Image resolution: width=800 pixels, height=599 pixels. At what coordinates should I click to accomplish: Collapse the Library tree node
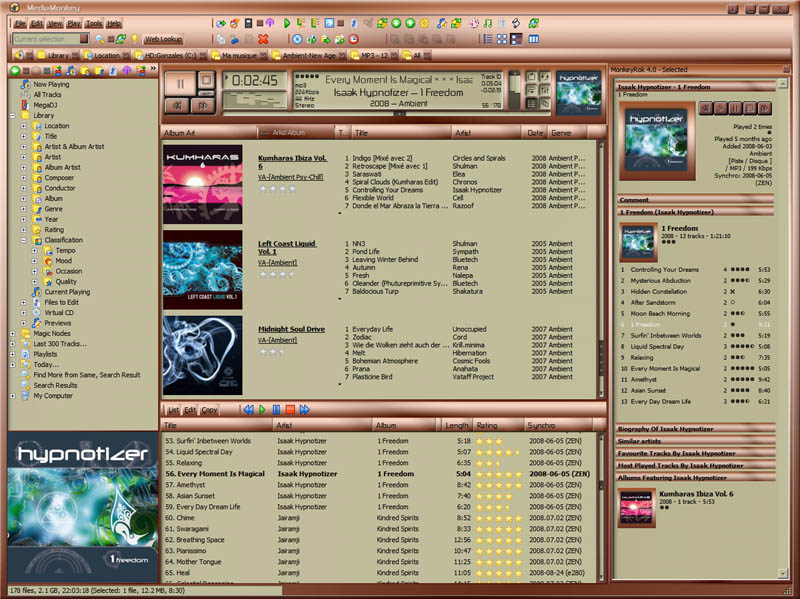13,116
